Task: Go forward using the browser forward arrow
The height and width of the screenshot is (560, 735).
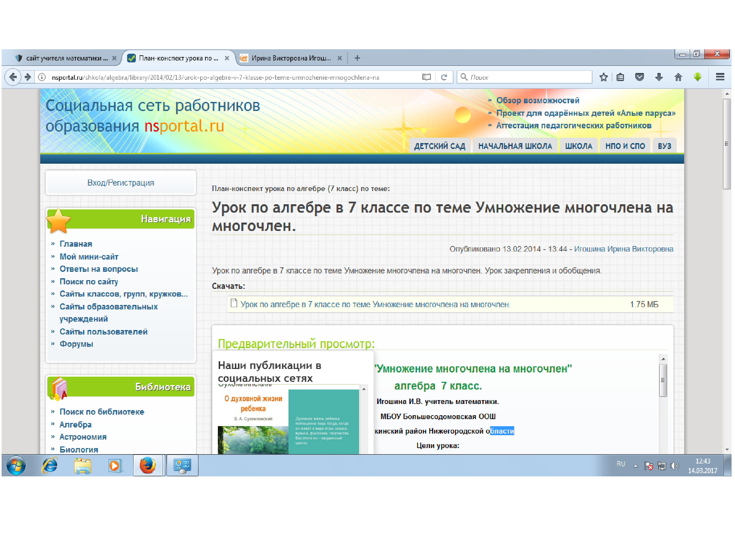Action: tap(28, 77)
